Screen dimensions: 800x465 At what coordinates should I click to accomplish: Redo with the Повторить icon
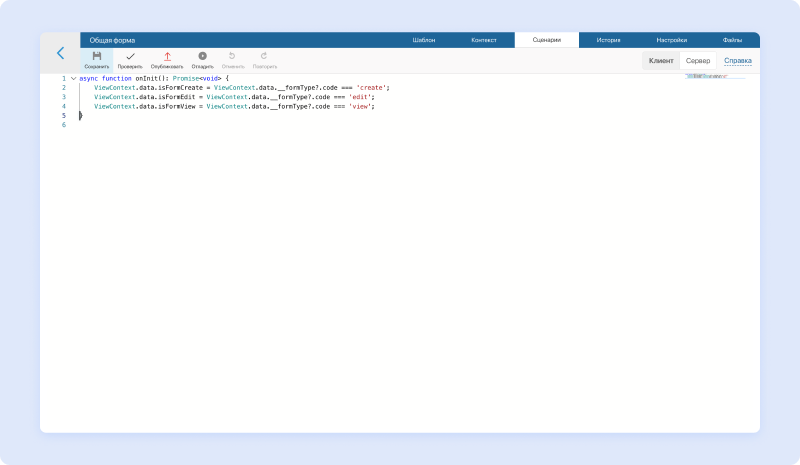coord(264,57)
